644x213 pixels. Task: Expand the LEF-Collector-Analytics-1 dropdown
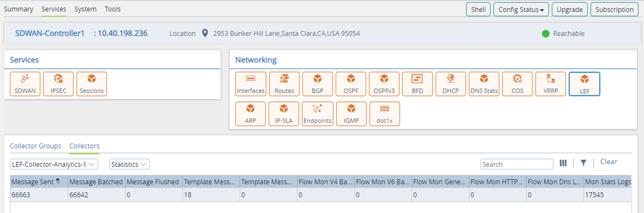(54, 165)
